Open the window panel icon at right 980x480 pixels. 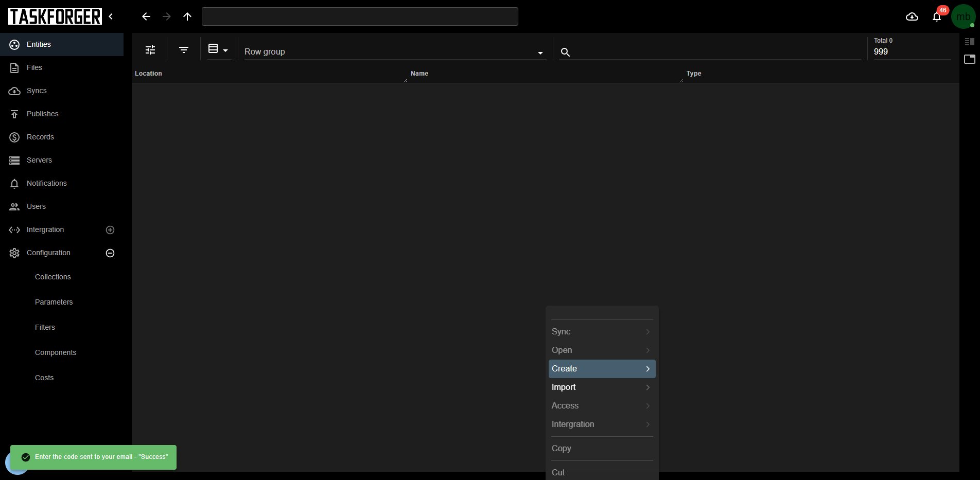pos(970,59)
